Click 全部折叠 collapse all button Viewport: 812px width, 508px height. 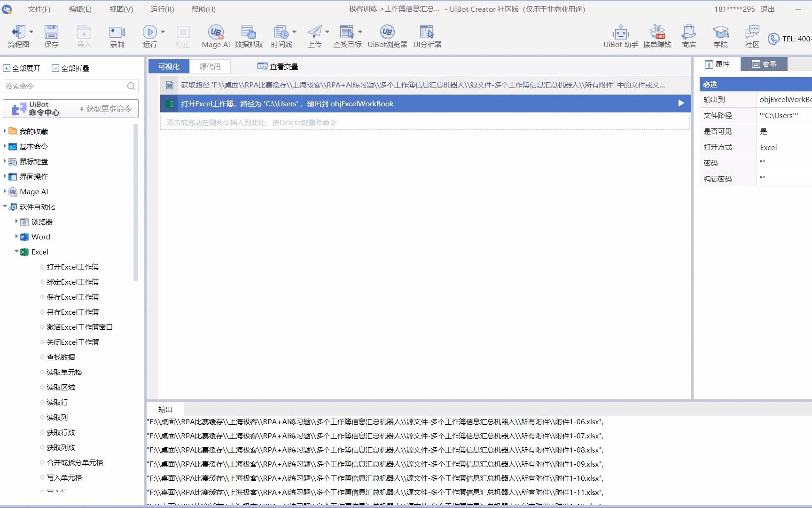click(70, 68)
